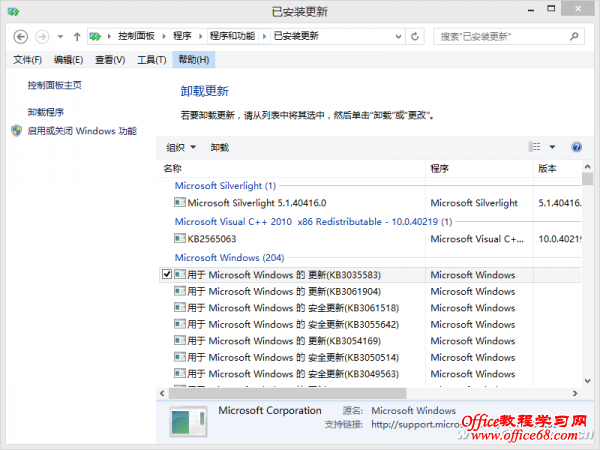Click the 程序和功能 breadcrumb segment
Viewport: 600px width, 450px height.
pos(232,36)
